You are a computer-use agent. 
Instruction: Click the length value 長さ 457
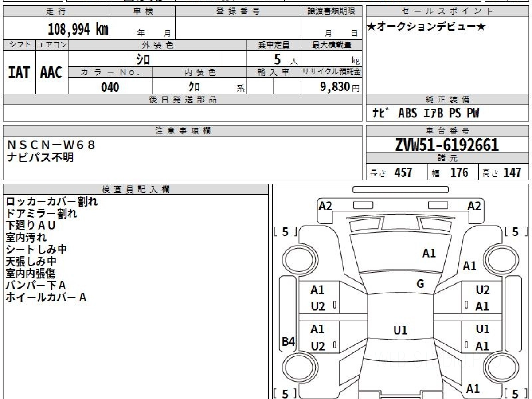tap(391, 172)
